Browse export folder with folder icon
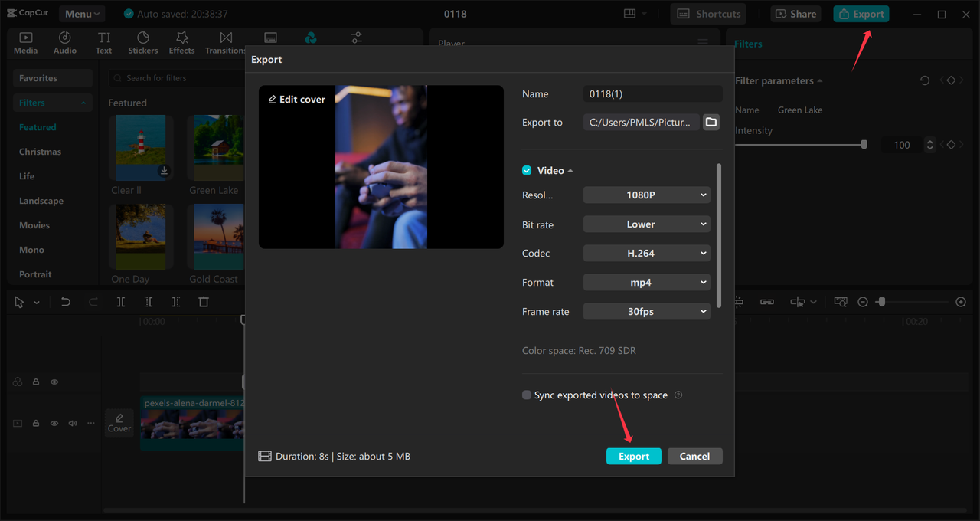 click(711, 122)
